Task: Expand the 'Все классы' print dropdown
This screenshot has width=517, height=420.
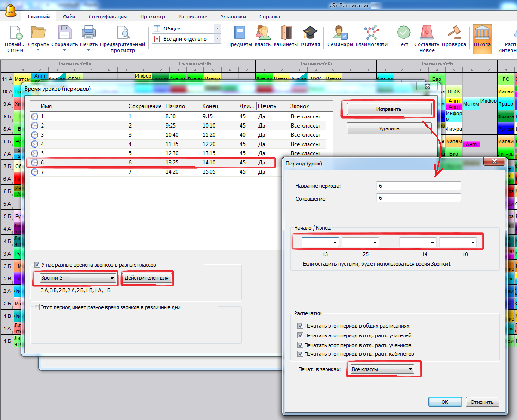Action: [x=382, y=369]
